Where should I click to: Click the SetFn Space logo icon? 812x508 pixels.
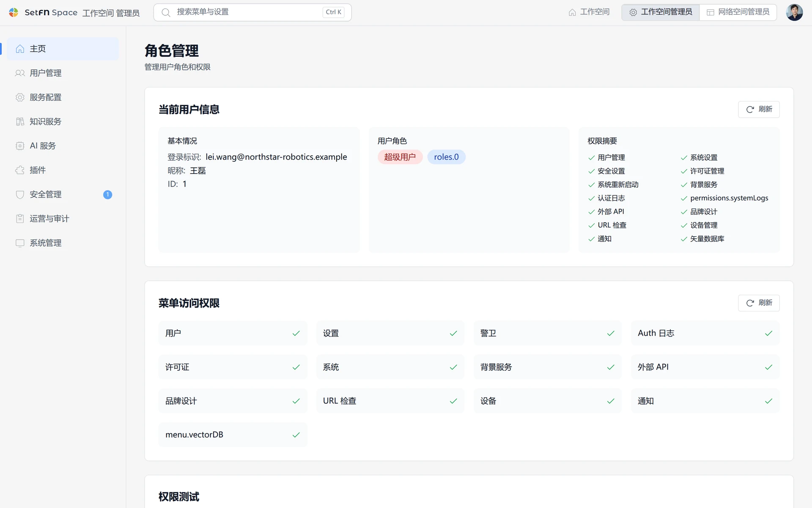tap(14, 12)
